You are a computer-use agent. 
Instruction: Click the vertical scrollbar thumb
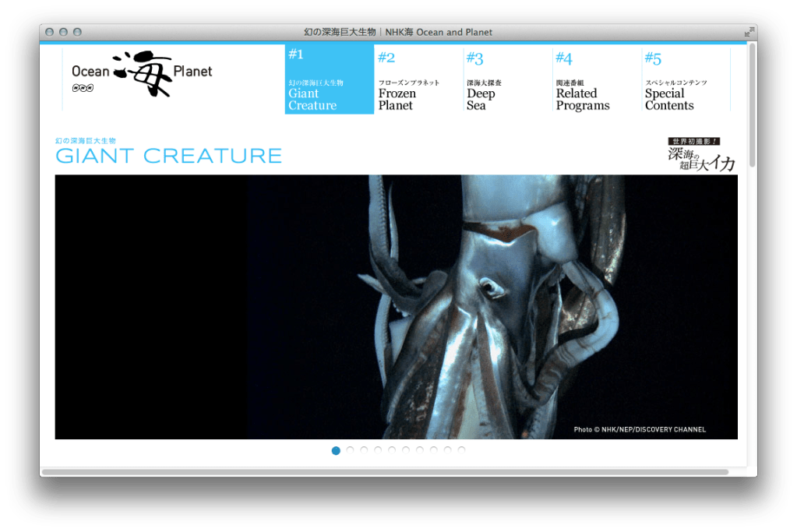coord(752,105)
